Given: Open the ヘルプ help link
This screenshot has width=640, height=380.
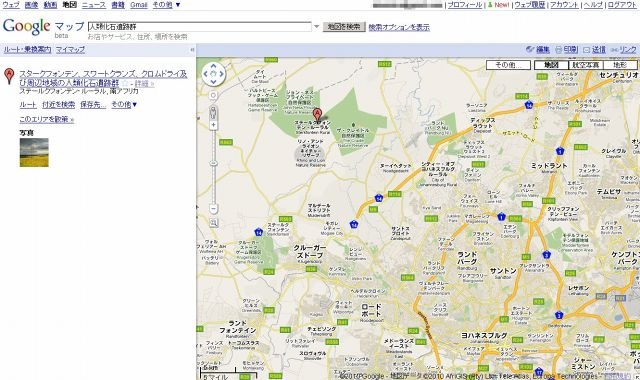Looking at the screenshot, I should (593, 5).
